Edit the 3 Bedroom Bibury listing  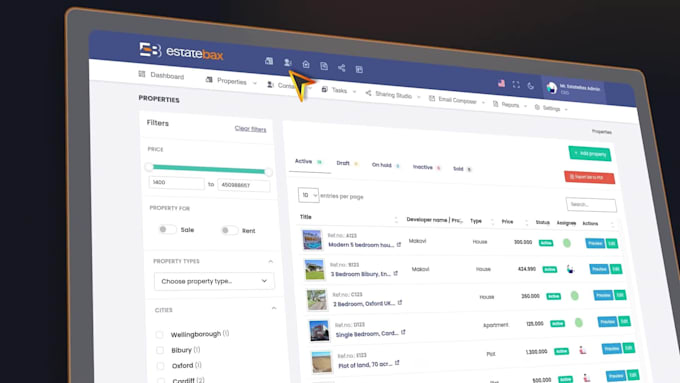pos(616,269)
